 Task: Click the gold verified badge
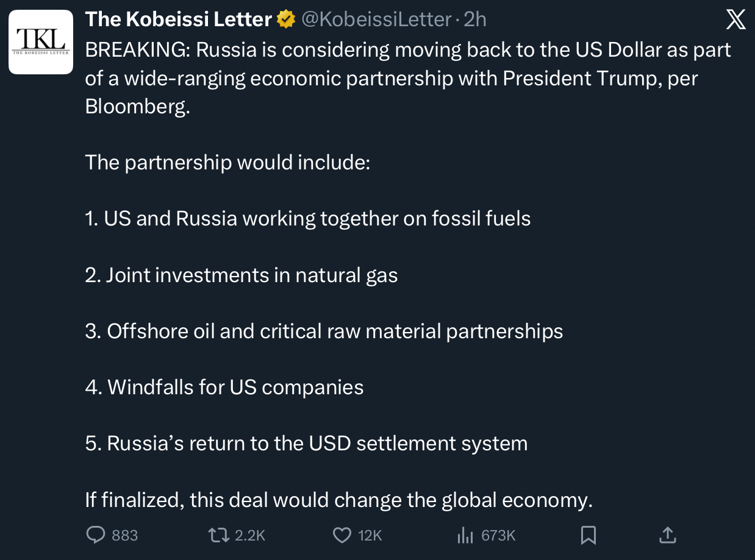click(x=285, y=19)
